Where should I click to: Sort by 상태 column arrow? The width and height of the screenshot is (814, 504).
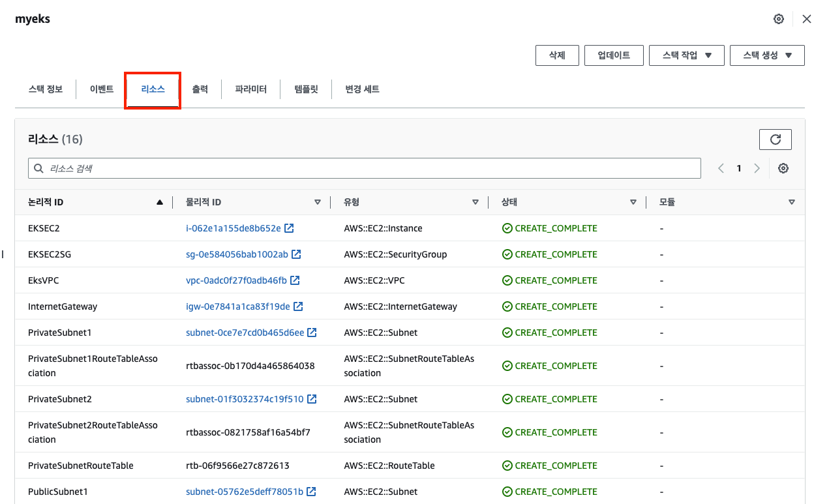coord(633,202)
